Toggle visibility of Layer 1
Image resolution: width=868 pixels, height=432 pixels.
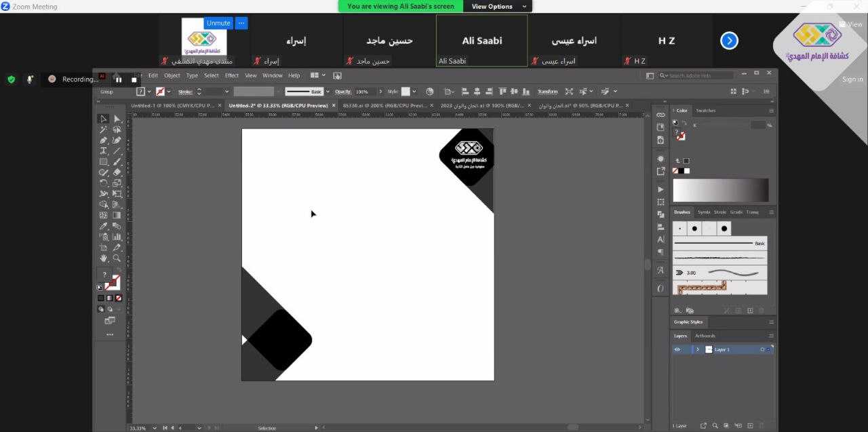tap(677, 350)
